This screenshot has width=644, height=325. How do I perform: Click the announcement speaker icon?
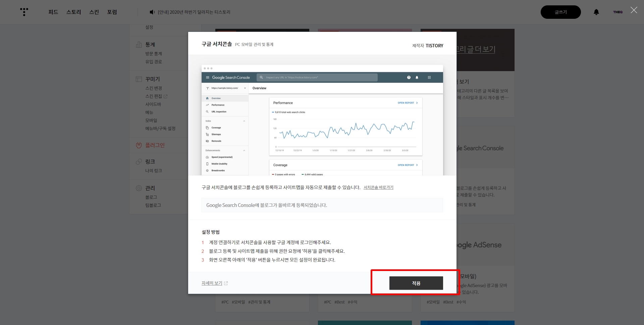[152, 12]
